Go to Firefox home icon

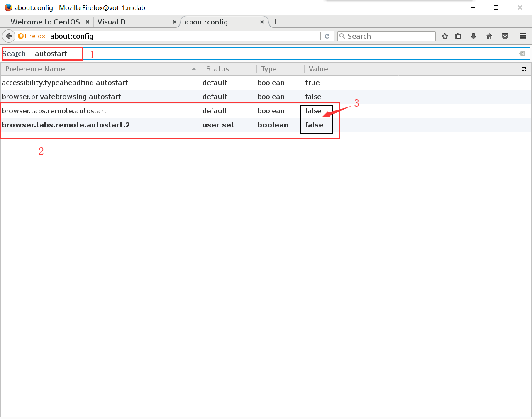click(489, 36)
